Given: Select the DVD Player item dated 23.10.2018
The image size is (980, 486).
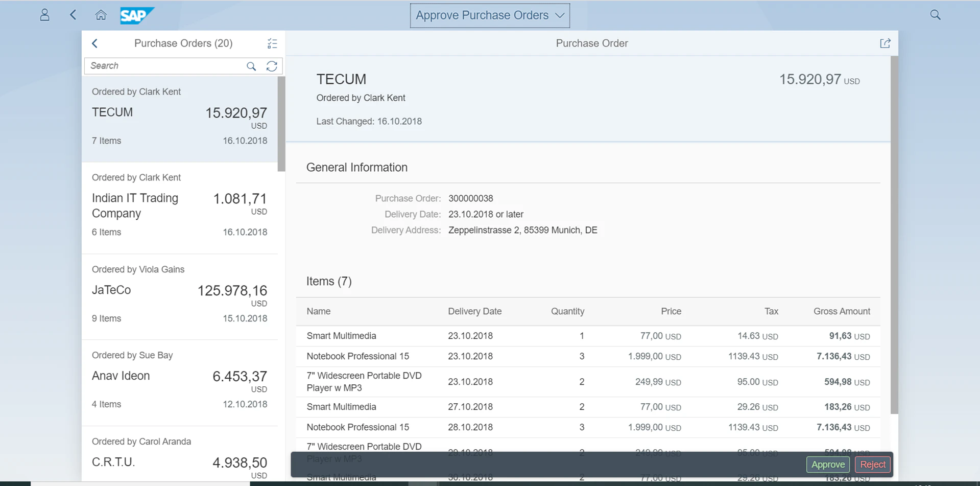Looking at the screenshot, I should click(588, 382).
